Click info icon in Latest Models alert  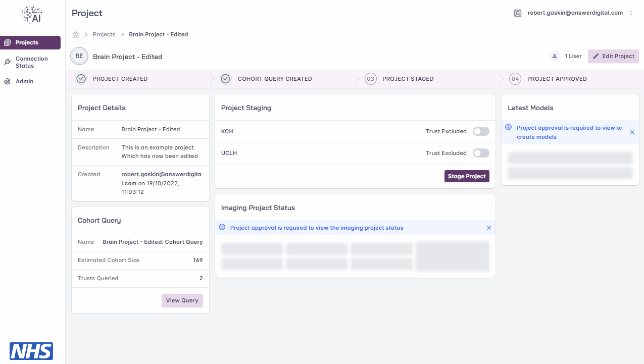tap(509, 127)
